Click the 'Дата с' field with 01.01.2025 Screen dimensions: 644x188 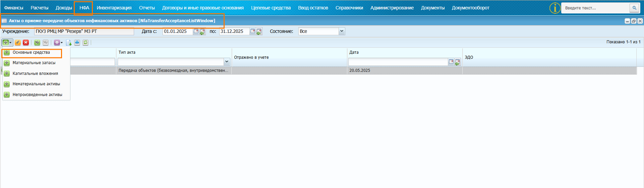click(178, 31)
